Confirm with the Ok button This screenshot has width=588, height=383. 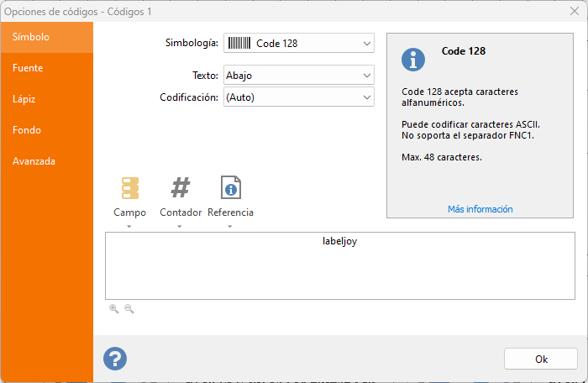tap(541, 359)
